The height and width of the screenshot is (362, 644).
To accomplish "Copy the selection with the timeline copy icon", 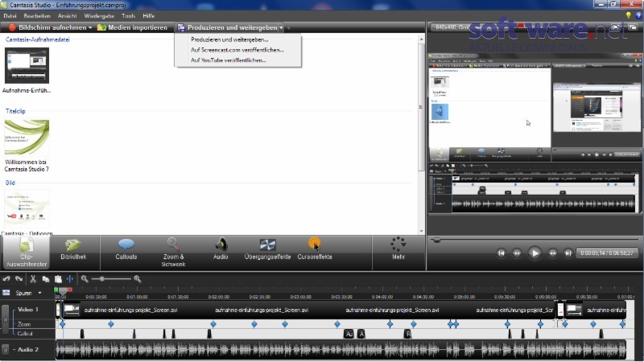I will [x=46, y=279].
